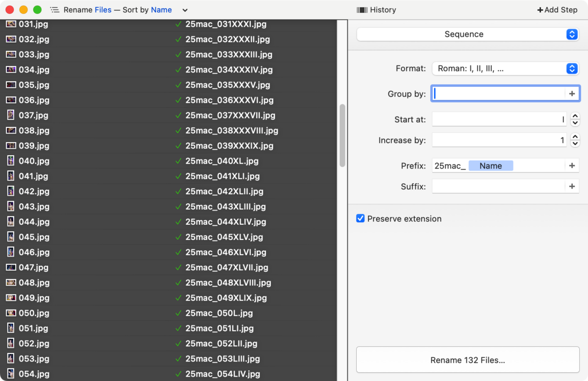
Task: Select the thumbnail of 050.jpg
Action: pos(11,313)
